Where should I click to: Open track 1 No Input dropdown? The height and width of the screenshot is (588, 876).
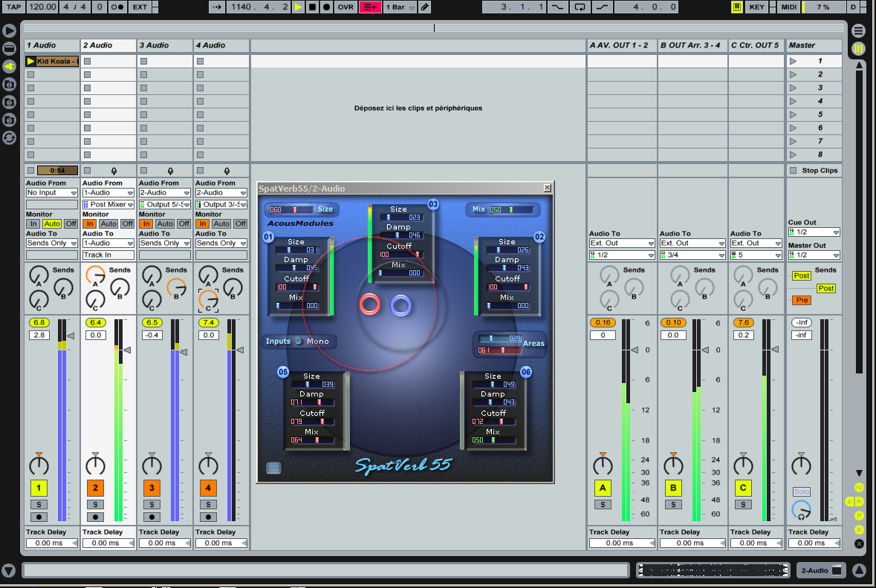coord(52,192)
